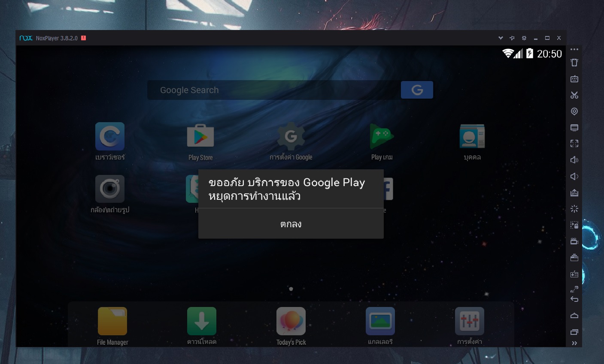
Task: Click the 20:50 clock in status bar
Action: [x=549, y=54]
